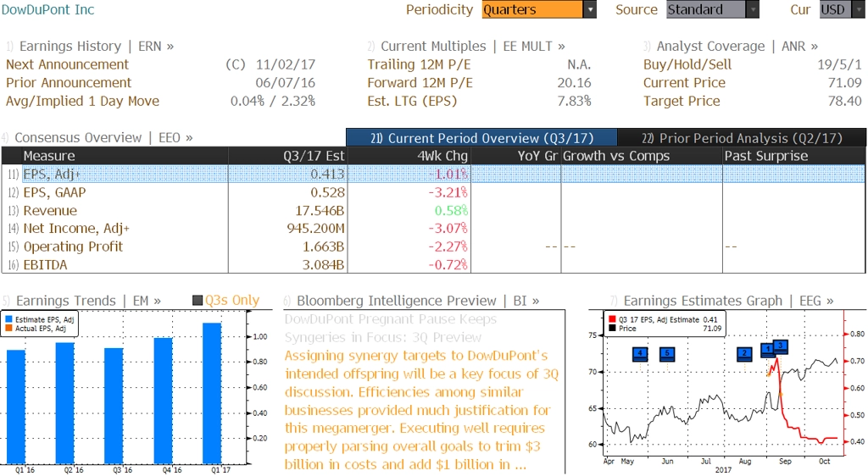The height and width of the screenshot is (476, 868).
Task: Click the Past Surprise column header
Action: click(793, 156)
